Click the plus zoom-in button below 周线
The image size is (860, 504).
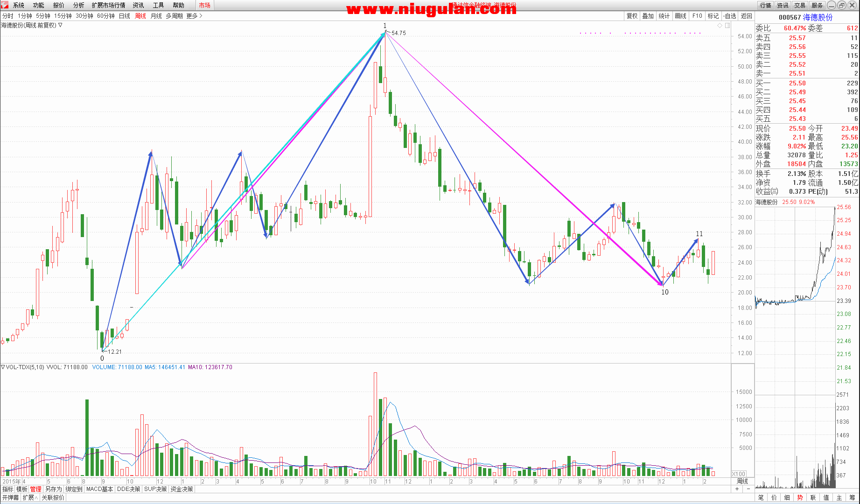737,489
